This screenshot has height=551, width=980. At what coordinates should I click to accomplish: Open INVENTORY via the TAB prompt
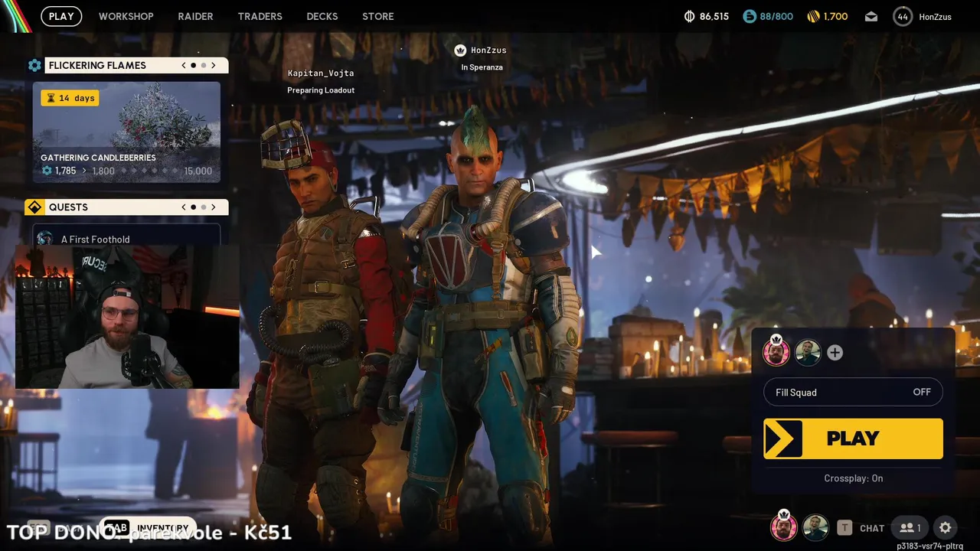point(148,528)
